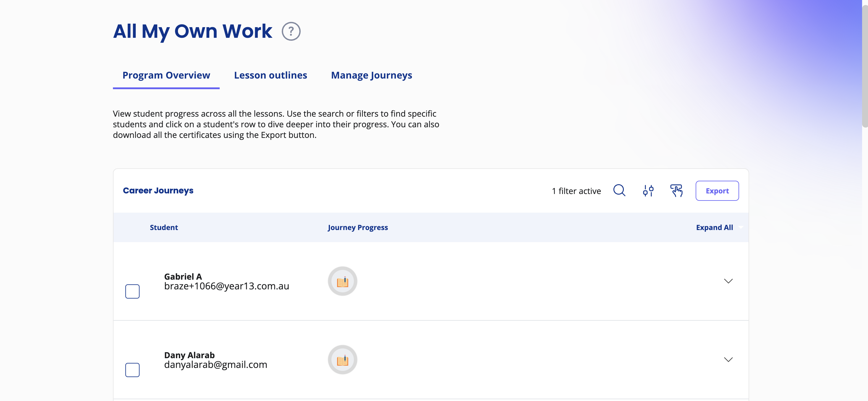The width and height of the screenshot is (868, 401).
Task: Select Gabriel A's checkbox
Action: [132, 291]
